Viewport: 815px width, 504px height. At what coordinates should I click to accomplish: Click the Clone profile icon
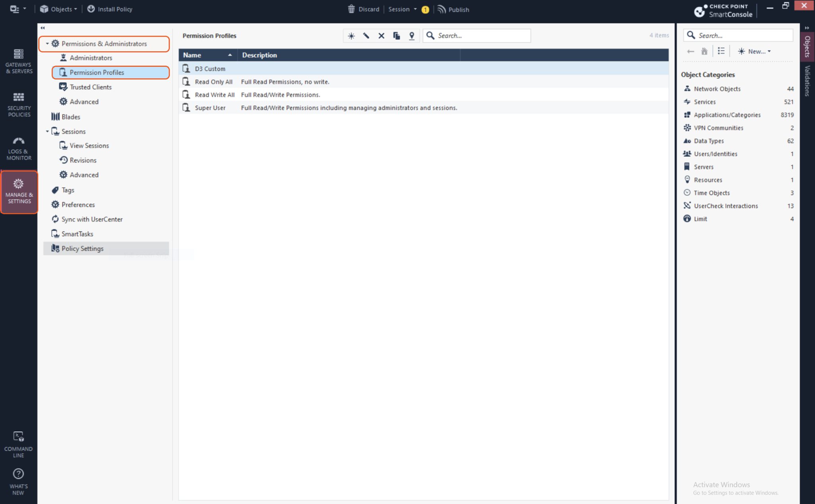396,36
